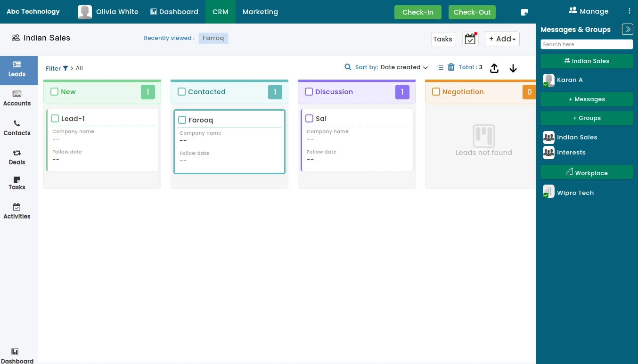638x364 pixels.
Task: Click the Contacted column count badge
Action: click(275, 92)
